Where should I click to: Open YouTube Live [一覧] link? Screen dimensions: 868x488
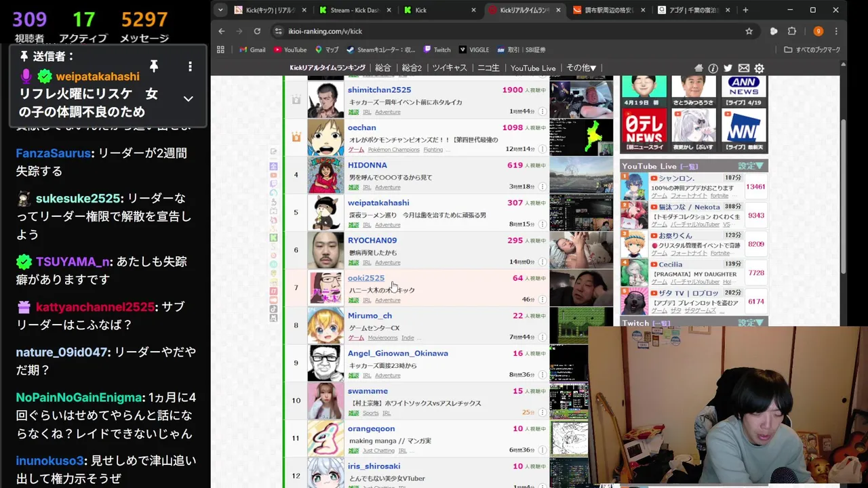[x=689, y=166]
